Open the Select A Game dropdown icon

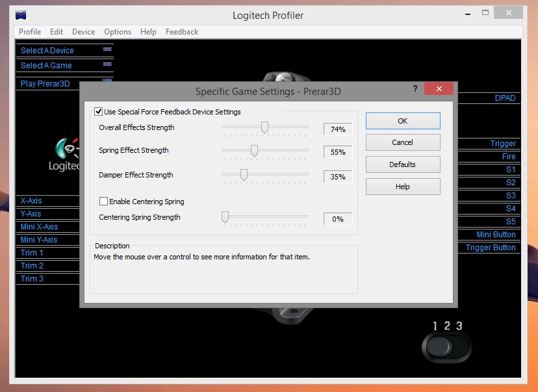click(107, 64)
